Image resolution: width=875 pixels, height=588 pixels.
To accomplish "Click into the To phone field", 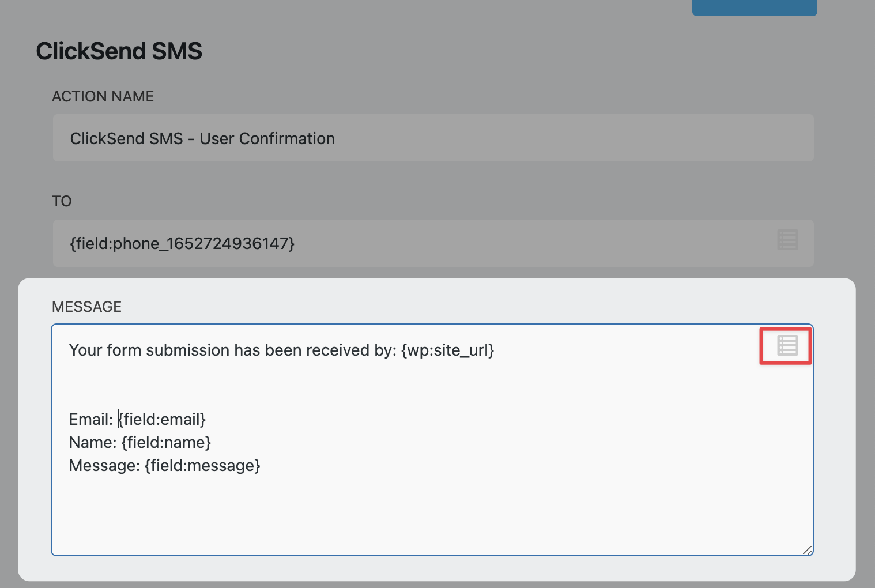I will [403, 243].
